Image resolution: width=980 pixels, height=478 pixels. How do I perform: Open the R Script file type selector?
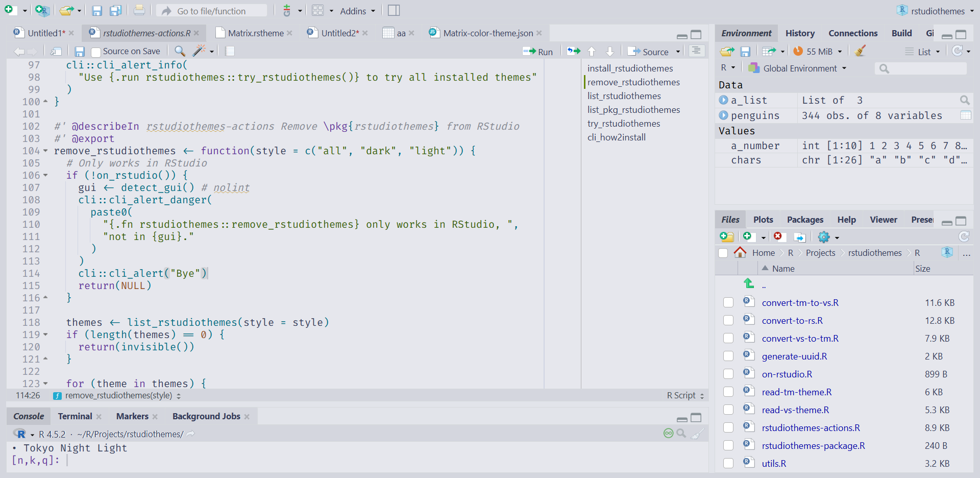685,395
